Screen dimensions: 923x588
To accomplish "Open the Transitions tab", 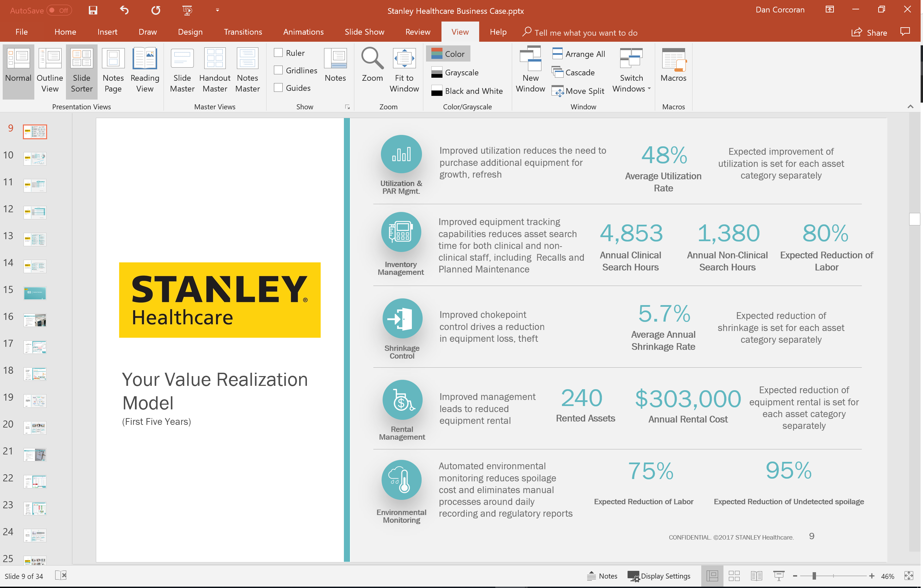I will coord(243,32).
